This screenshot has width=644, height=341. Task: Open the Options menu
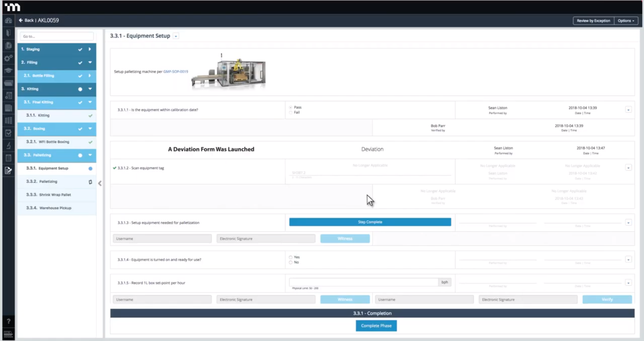pos(626,20)
